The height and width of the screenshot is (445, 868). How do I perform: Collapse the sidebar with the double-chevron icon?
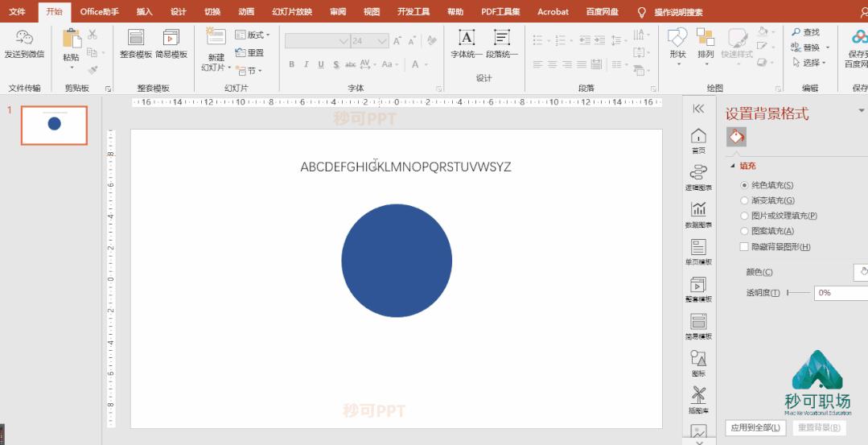pos(698,109)
